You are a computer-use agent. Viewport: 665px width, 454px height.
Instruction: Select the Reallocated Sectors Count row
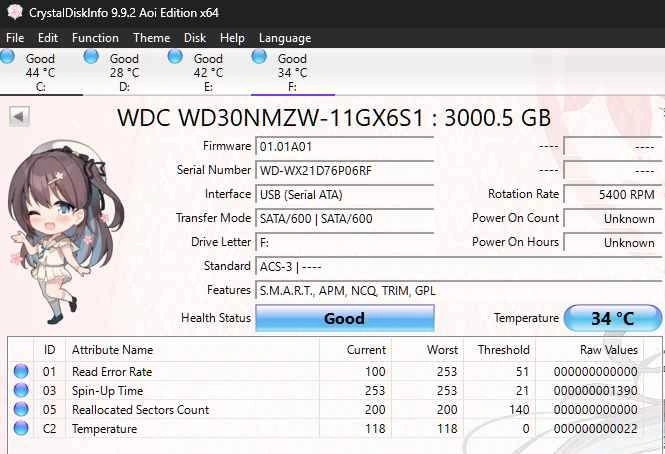[326, 409]
